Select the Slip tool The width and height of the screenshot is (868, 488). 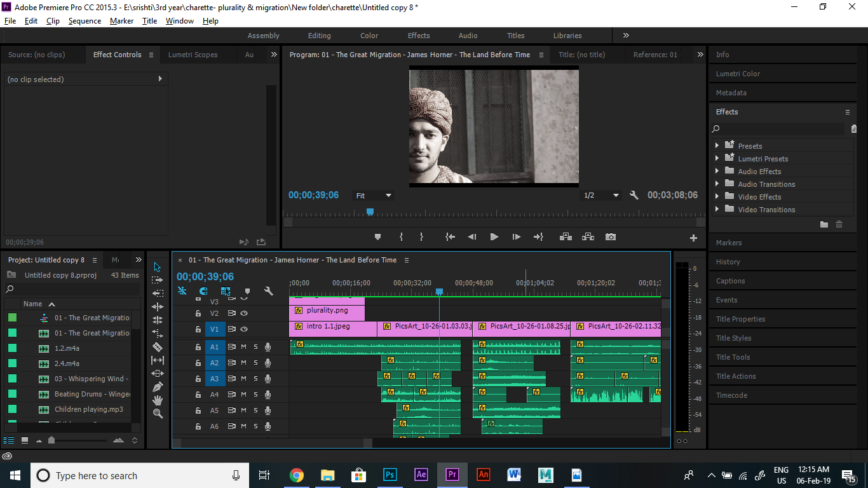click(x=158, y=360)
